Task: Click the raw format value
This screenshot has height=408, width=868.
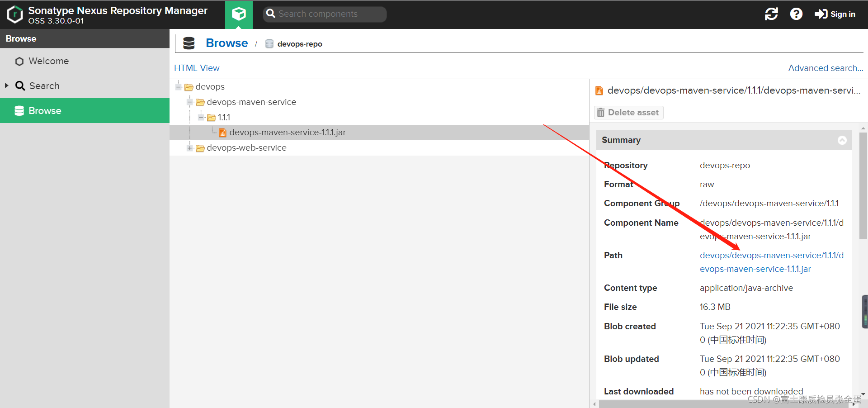Action: (x=707, y=185)
